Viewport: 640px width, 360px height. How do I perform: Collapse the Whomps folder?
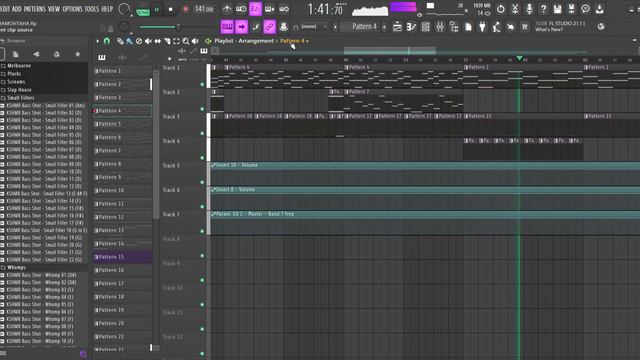point(16,267)
